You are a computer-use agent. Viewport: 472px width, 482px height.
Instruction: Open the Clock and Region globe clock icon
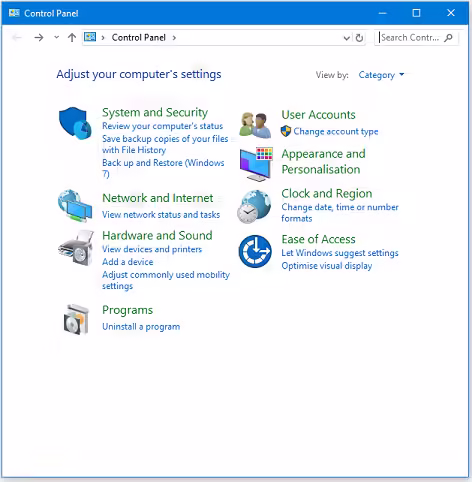(254, 207)
